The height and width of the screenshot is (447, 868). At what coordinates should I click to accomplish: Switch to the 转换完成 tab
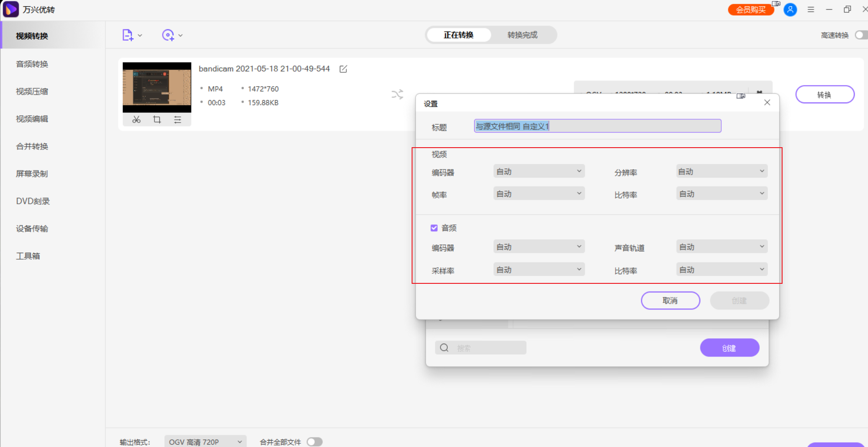click(522, 35)
